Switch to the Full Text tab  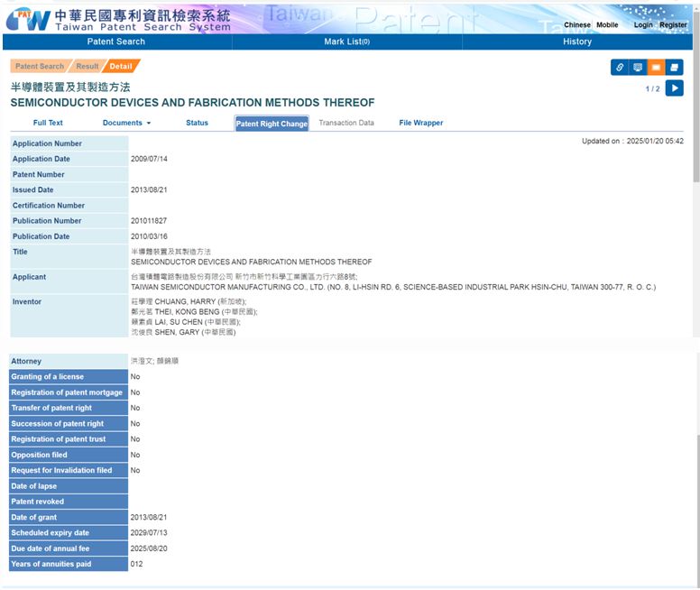[48, 123]
